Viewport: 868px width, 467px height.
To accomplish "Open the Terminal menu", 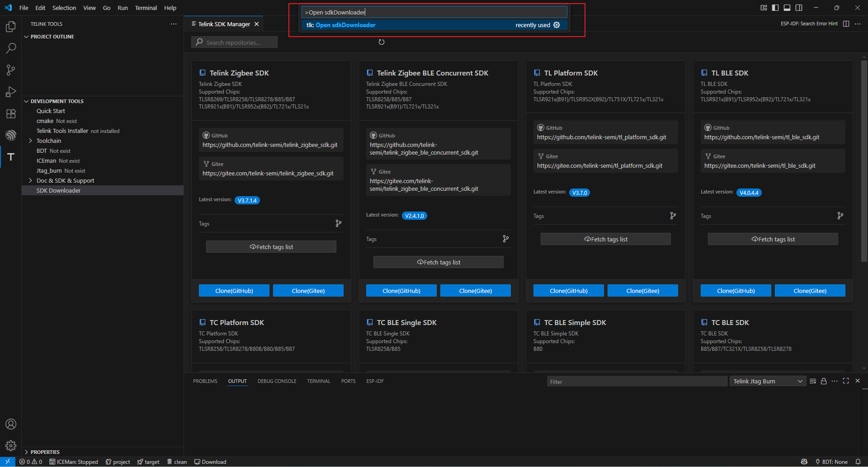I will [x=146, y=8].
